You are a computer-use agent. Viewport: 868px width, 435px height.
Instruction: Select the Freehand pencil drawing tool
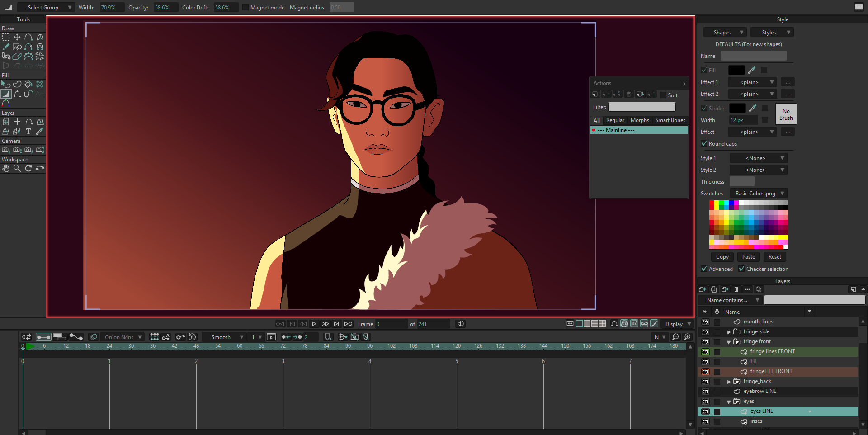click(x=6, y=47)
